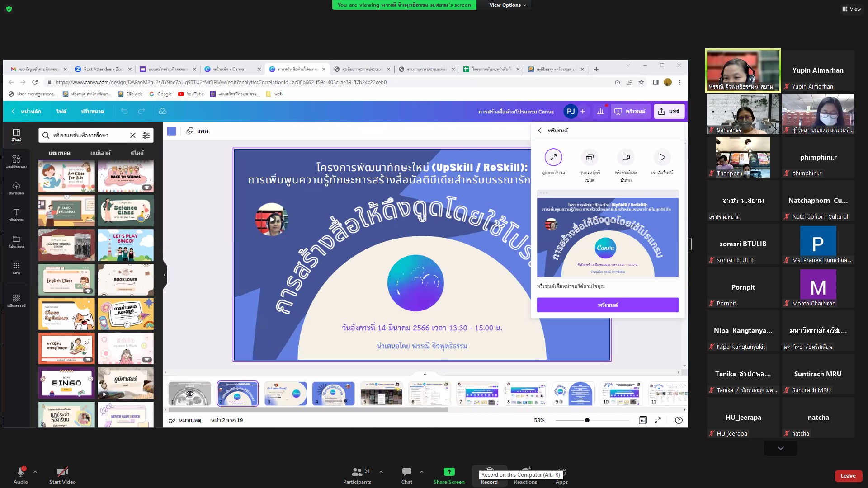868x488 pixels.
Task: Switch to the layouts tab in the panel
Action: (x=100, y=153)
